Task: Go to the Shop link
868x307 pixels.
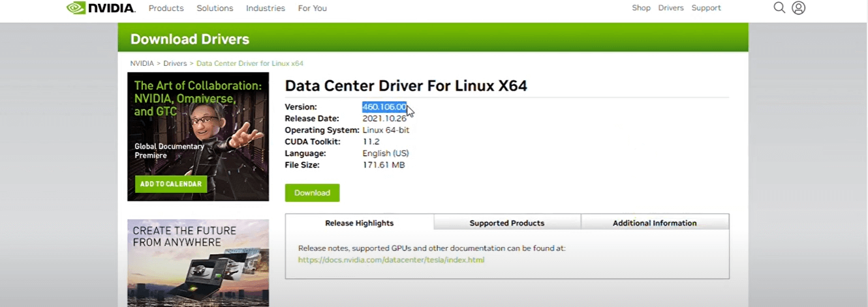Action: [641, 8]
